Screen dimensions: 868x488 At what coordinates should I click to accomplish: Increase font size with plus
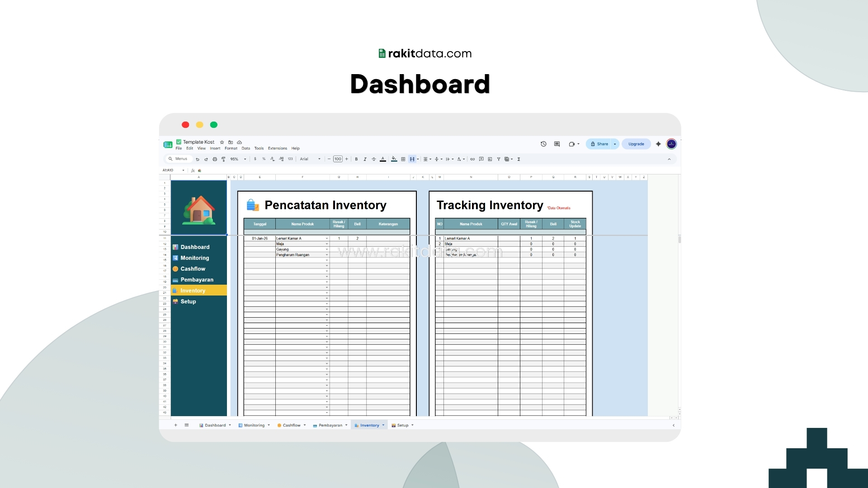click(347, 159)
